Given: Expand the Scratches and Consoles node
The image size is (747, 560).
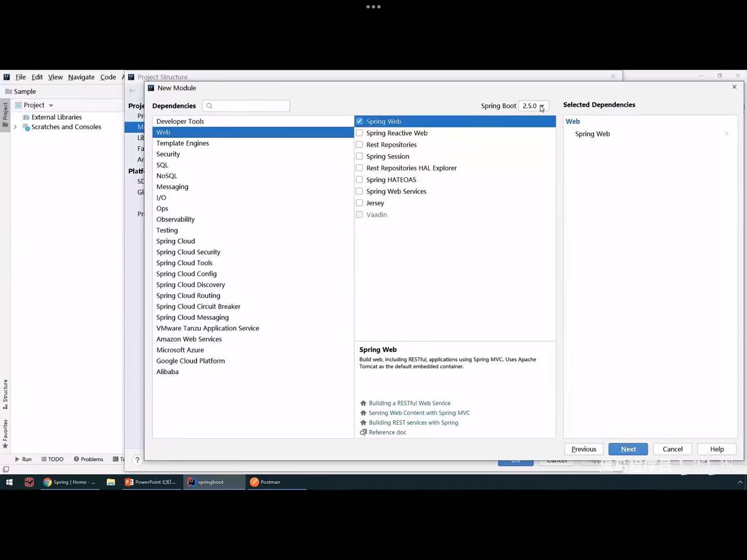Looking at the screenshot, I should pos(15,127).
